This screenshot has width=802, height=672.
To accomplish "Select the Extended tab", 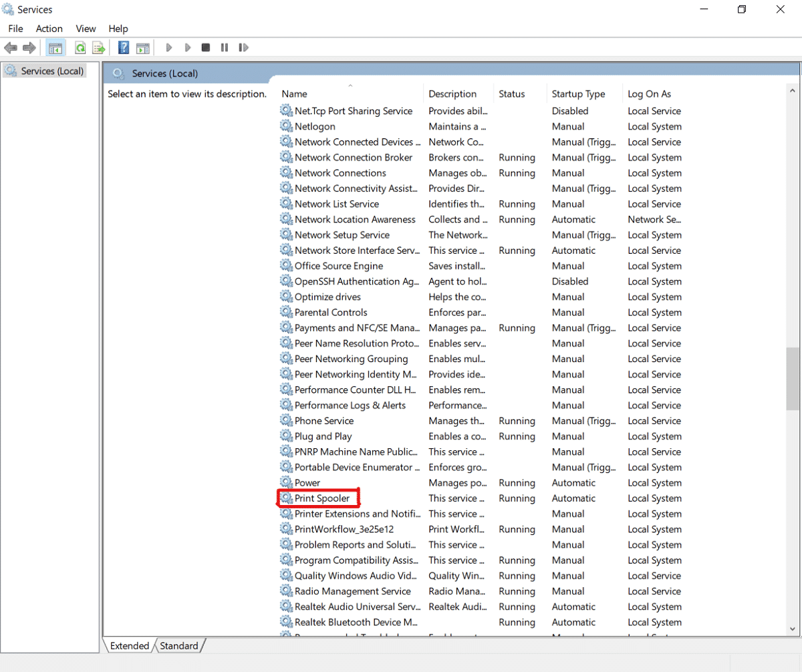I will (128, 646).
